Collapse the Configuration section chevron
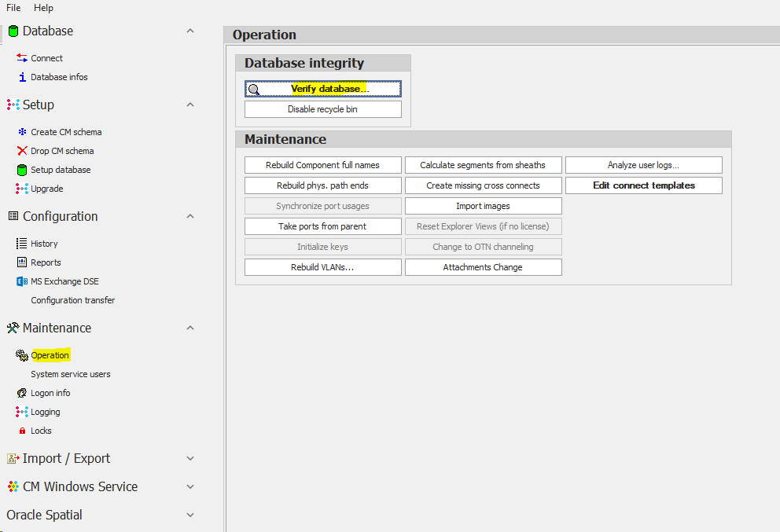The width and height of the screenshot is (780, 532). click(x=190, y=216)
